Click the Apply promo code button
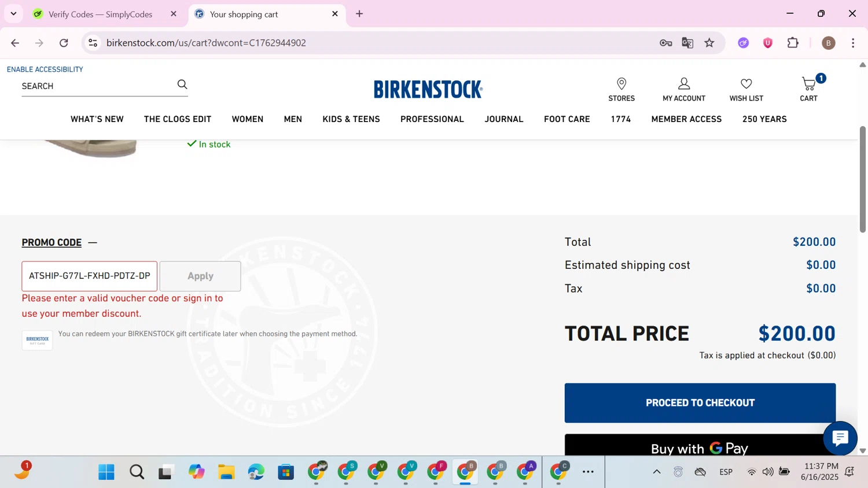This screenshot has width=868, height=488. pos(200,276)
